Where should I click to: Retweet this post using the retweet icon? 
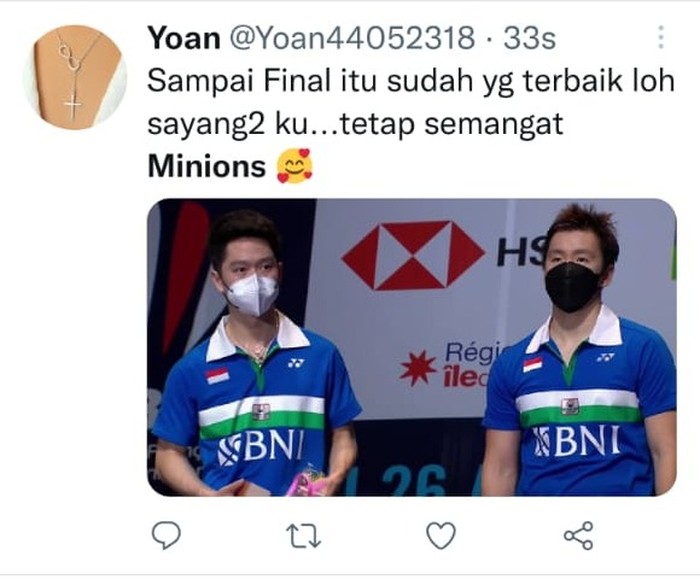(304, 536)
